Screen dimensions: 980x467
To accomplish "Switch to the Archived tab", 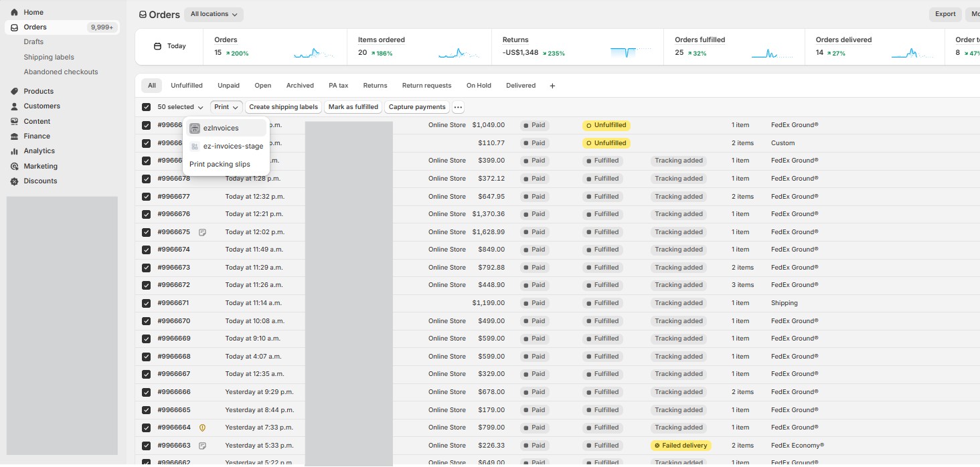I will [300, 86].
